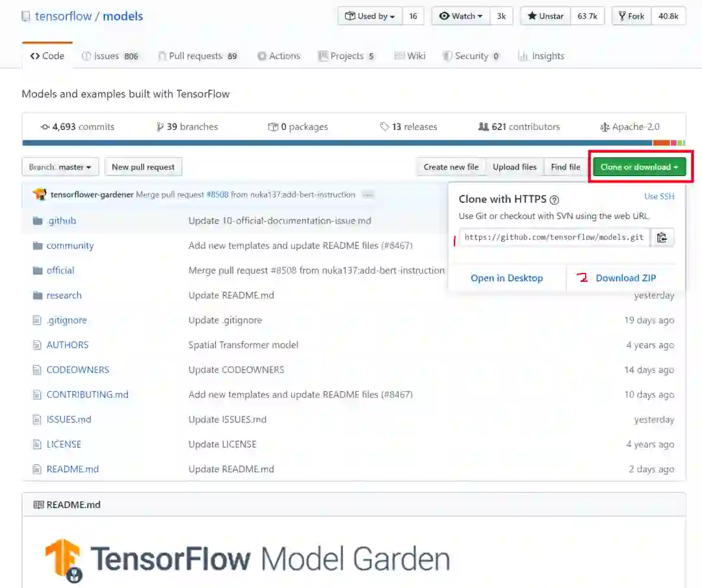The image size is (702, 588).
Task: View 0 packages
Action: (x=298, y=127)
